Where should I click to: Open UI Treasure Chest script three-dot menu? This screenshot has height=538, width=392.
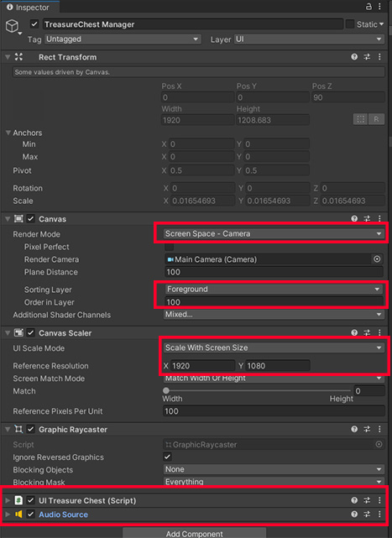(379, 500)
